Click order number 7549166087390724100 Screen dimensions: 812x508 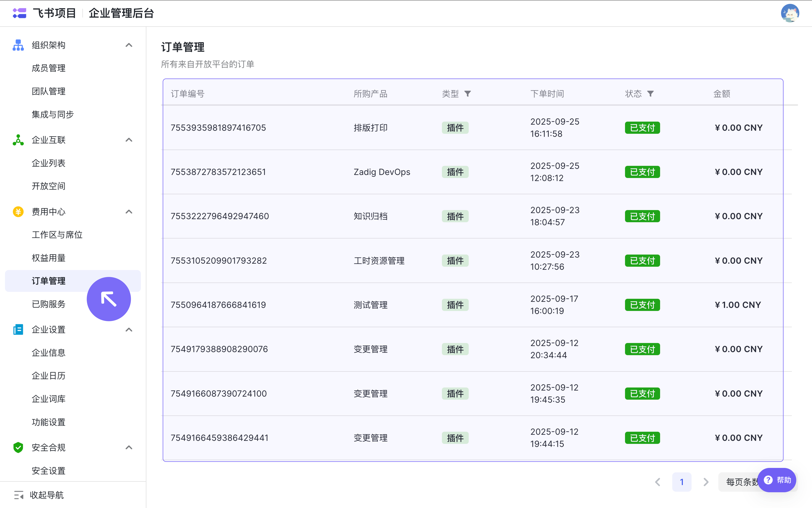point(219,393)
